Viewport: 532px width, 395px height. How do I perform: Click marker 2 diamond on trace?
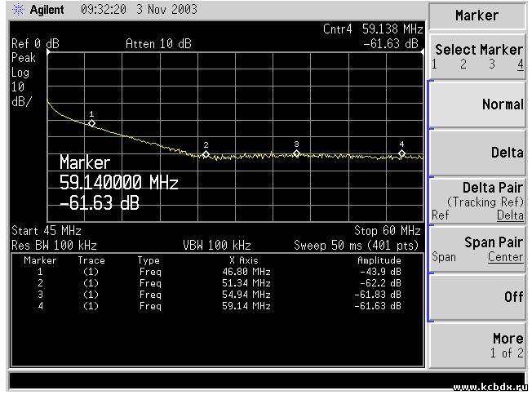click(206, 154)
